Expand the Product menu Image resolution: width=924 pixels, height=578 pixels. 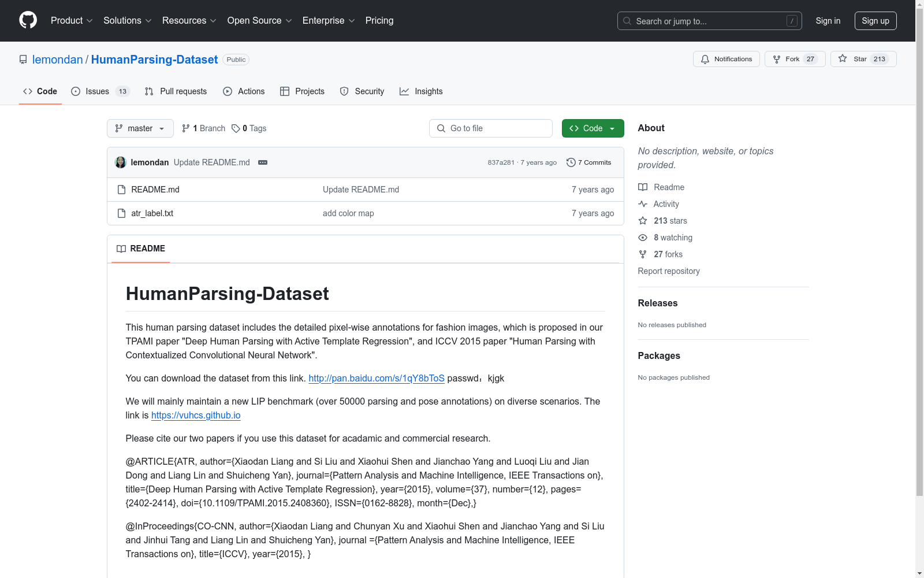coord(72,21)
